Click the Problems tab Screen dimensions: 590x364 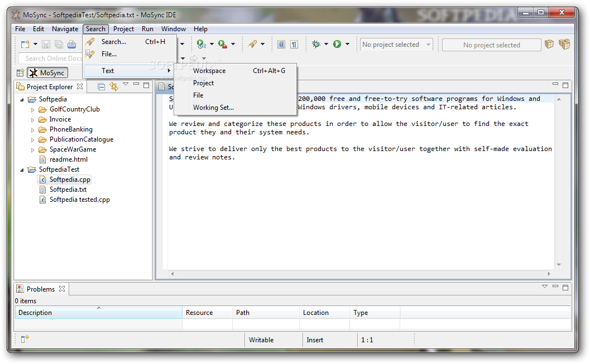click(x=41, y=289)
